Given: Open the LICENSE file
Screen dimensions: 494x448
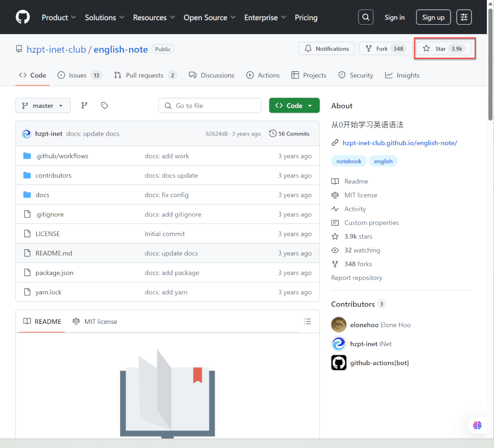Looking at the screenshot, I should pyautogui.click(x=48, y=234).
